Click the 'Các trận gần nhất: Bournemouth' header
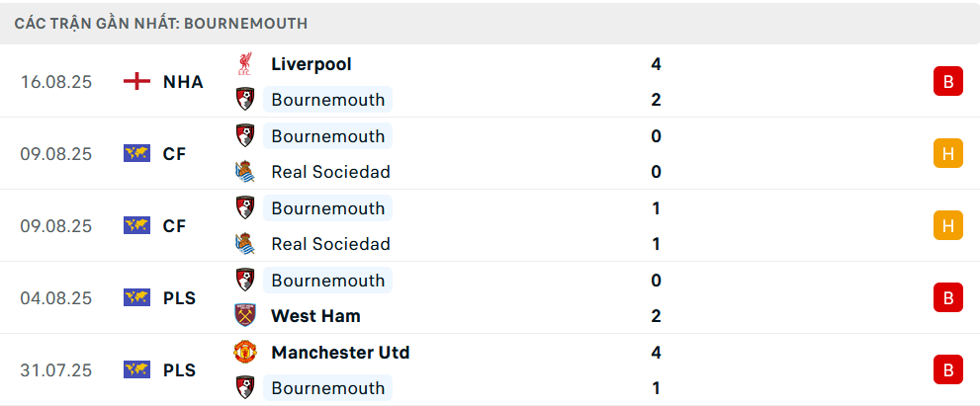 (160, 23)
